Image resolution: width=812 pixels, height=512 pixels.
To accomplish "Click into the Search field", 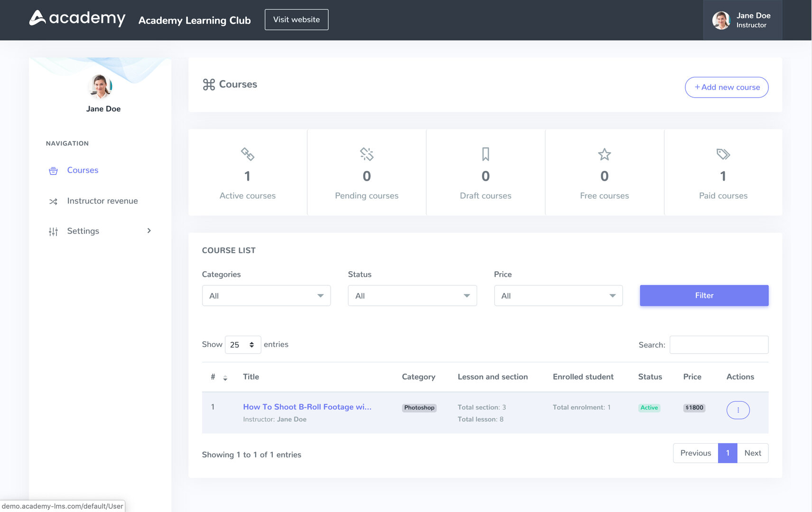I will coord(719,345).
